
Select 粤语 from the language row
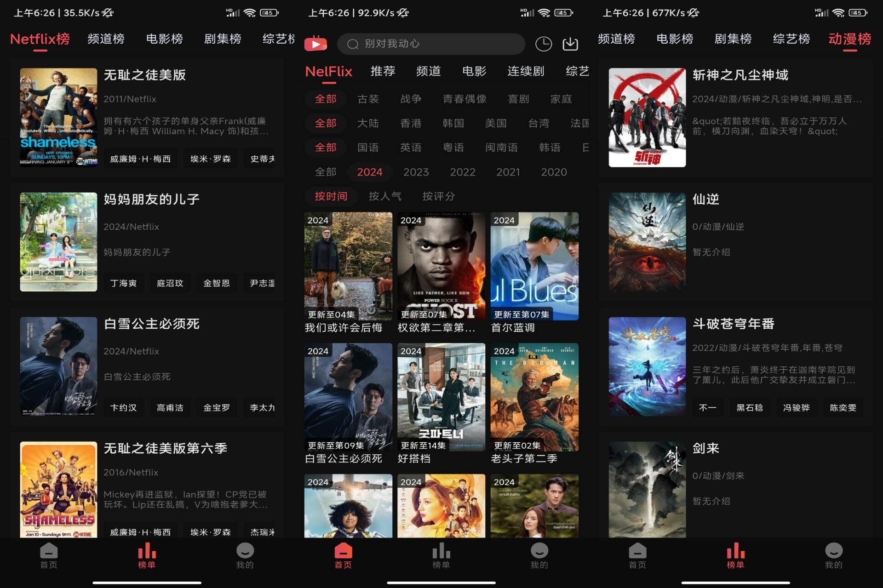(x=453, y=148)
